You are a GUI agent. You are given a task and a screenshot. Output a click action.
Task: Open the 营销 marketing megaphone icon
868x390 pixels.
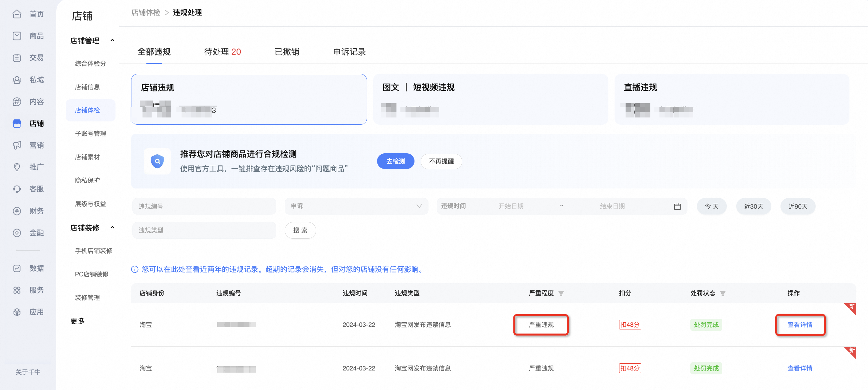17,145
